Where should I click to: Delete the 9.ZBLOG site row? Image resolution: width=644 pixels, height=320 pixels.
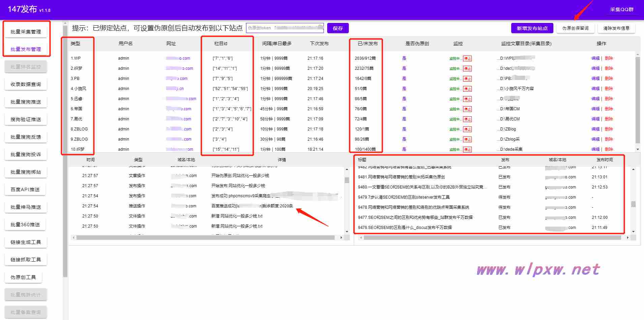(609, 139)
